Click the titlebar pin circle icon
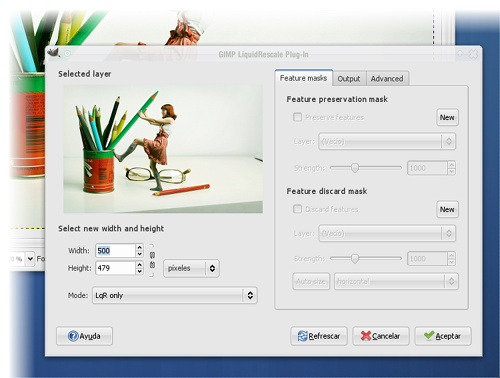This screenshot has width=500, height=378. click(67, 53)
